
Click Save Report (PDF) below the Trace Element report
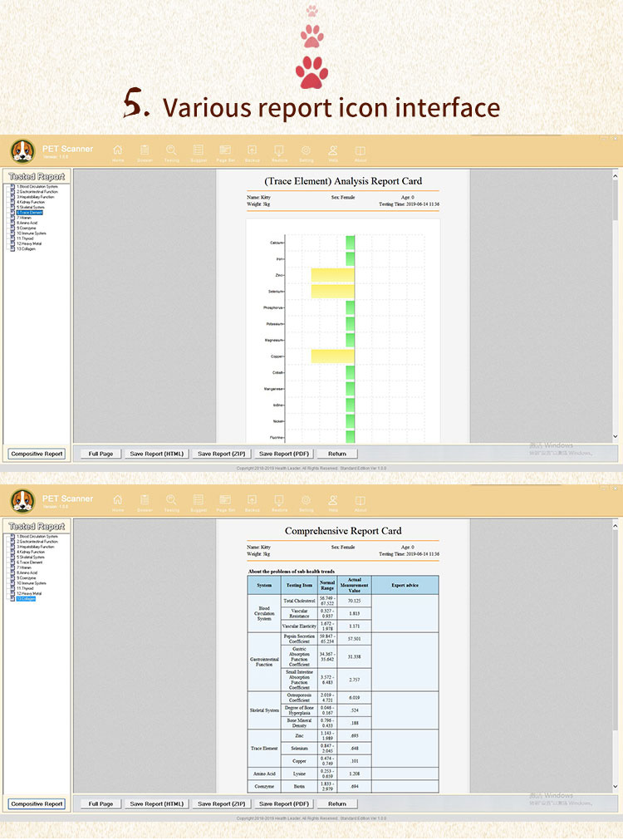point(284,454)
